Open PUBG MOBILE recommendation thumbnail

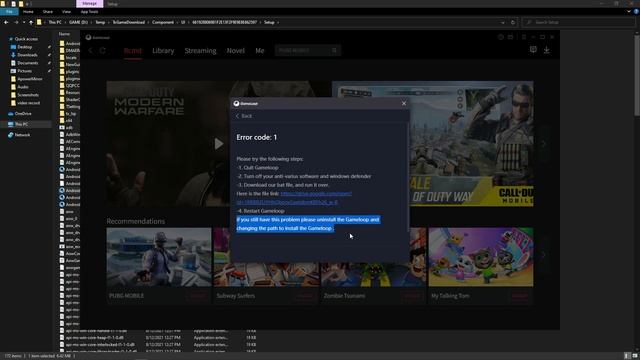pos(159,257)
